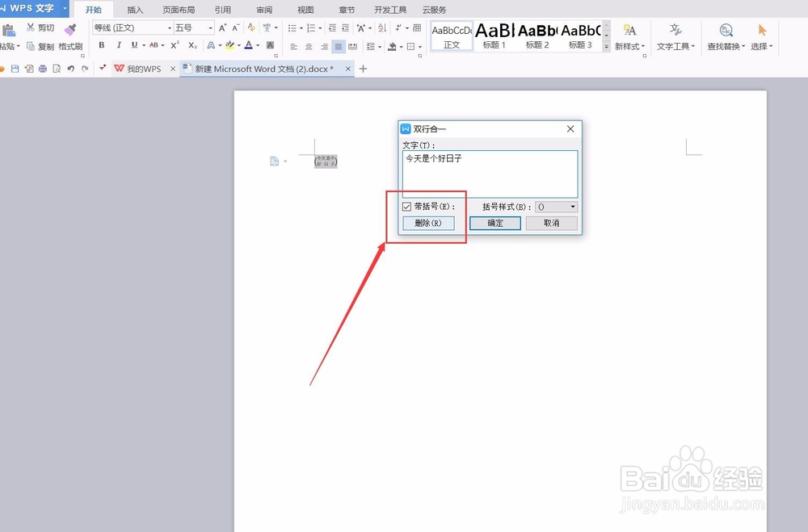Viewport: 808px width, 532px height.
Task: Open the 括号样式(B) bracket style dropdown
Action: [x=557, y=207]
